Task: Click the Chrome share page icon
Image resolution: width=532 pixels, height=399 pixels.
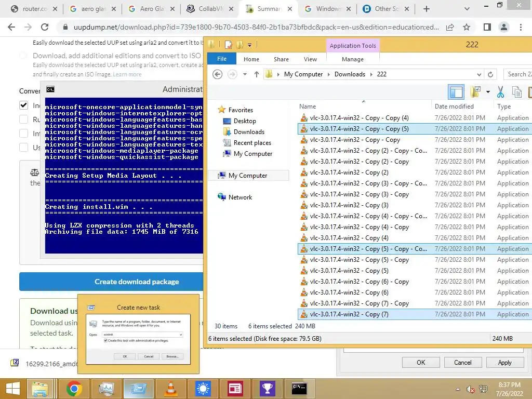Action: click(450, 27)
